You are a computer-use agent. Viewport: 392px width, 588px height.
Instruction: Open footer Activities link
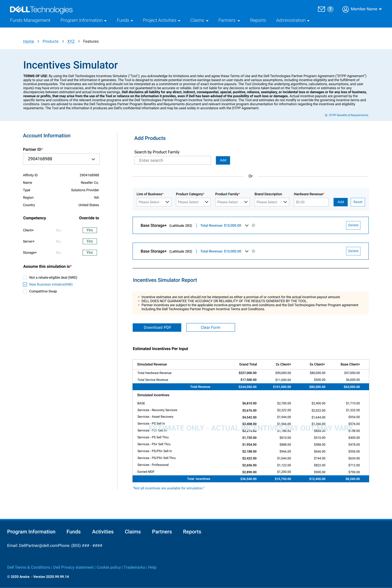(x=103, y=532)
